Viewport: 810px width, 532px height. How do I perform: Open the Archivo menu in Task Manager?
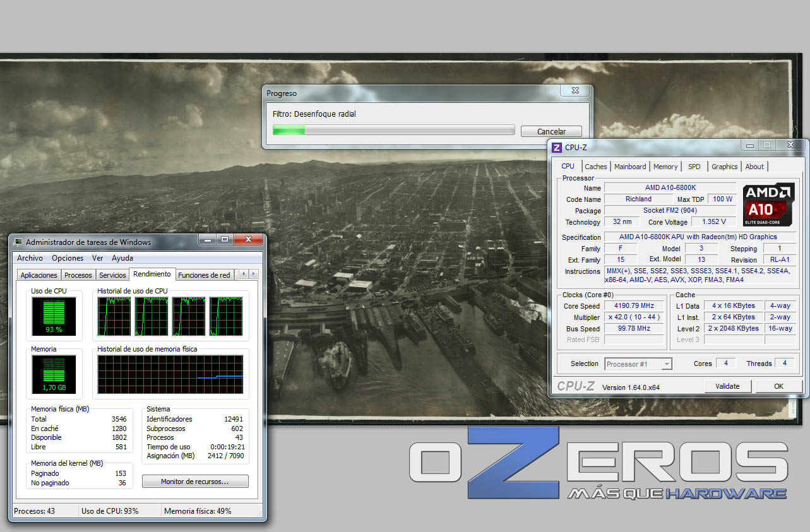(x=30, y=258)
